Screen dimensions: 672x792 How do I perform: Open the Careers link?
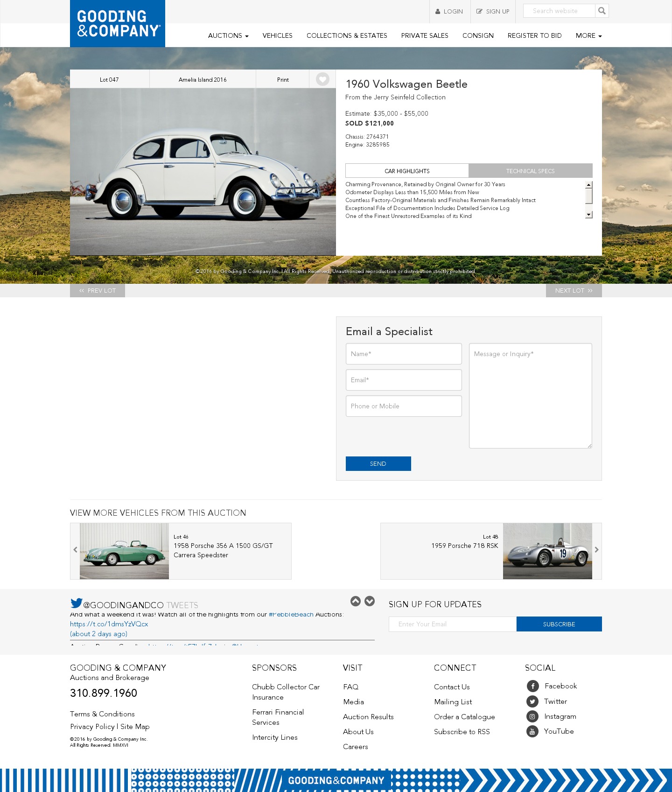pyautogui.click(x=356, y=747)
